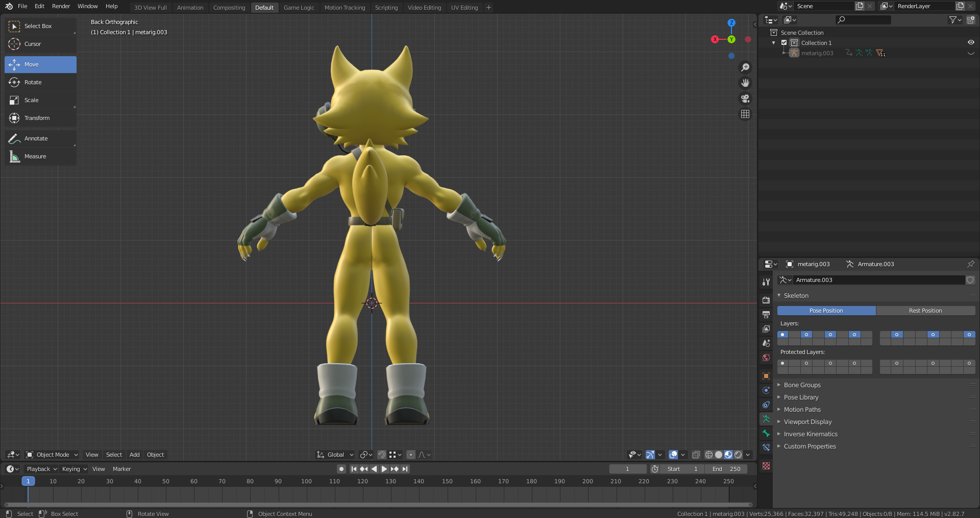Open the Texture properties tab

766,466
